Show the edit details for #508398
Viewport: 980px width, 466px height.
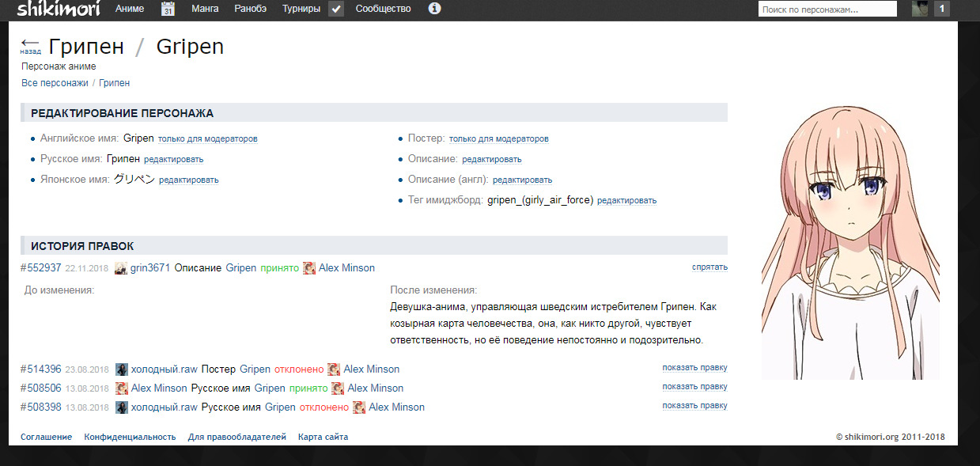tap(694, 406)
